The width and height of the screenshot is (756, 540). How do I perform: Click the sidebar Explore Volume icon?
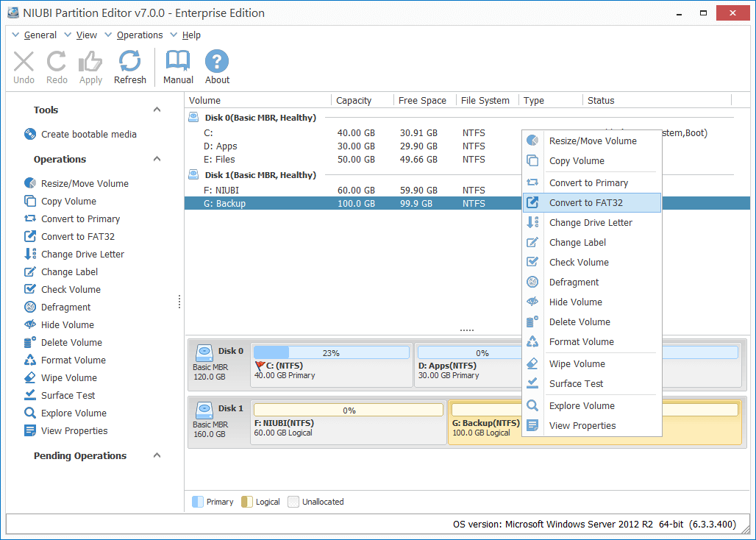point(30,413)
